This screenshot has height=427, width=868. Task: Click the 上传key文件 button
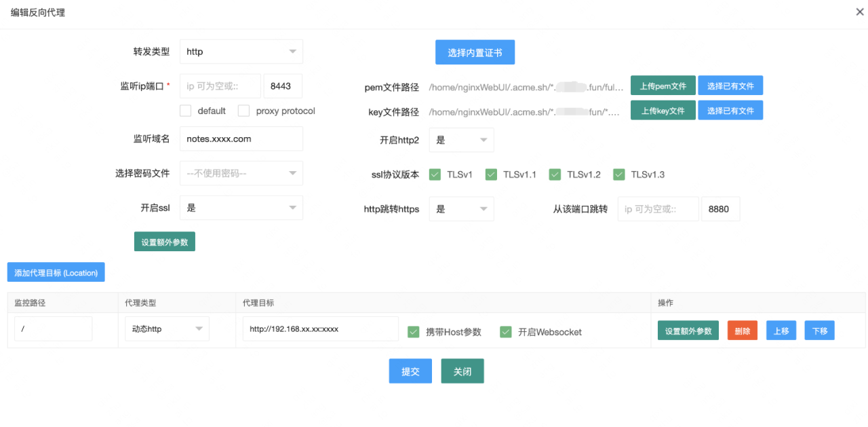[663, 111]
